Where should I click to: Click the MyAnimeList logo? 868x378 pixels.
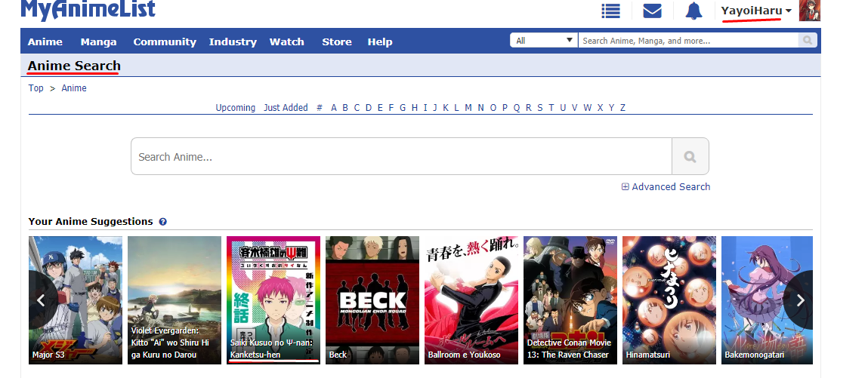88,10
